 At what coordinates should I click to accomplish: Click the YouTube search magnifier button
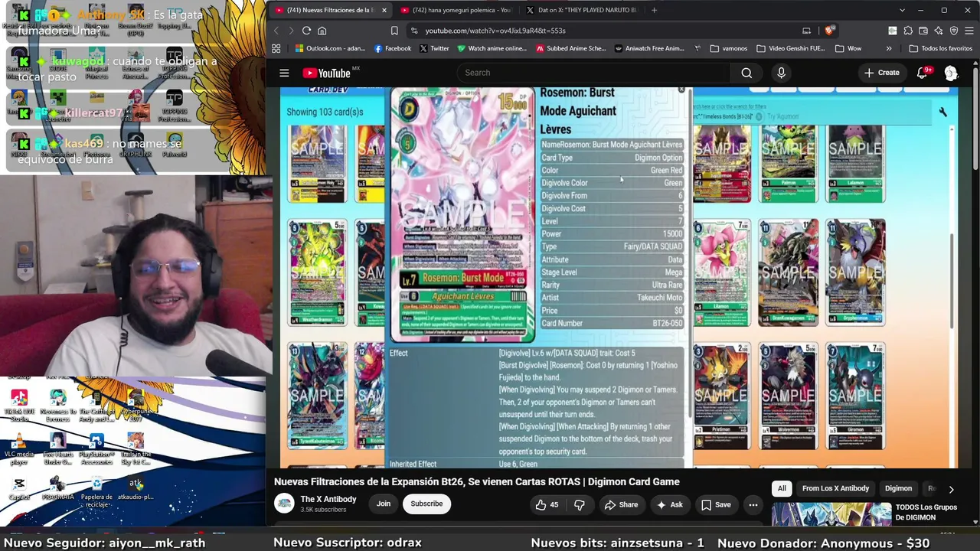746,73
